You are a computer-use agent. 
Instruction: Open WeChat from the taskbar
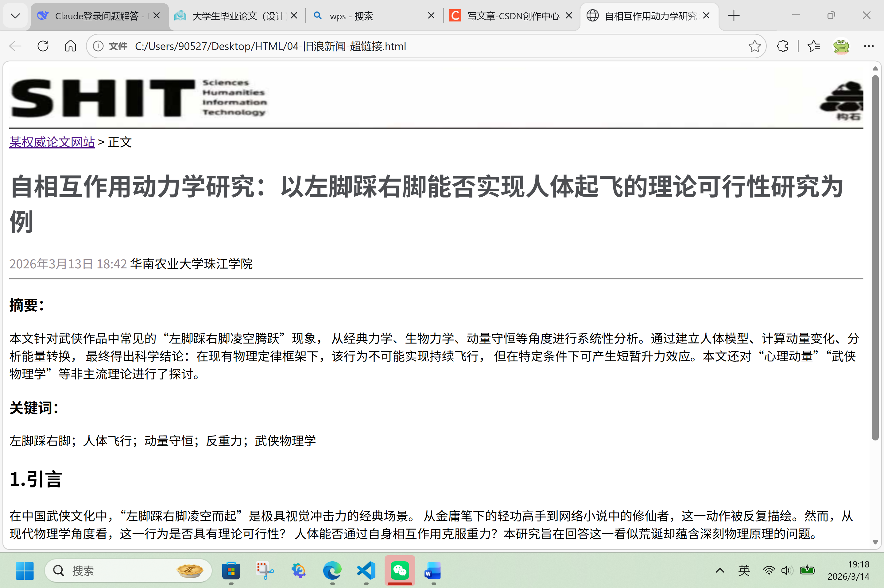(400, 571)
